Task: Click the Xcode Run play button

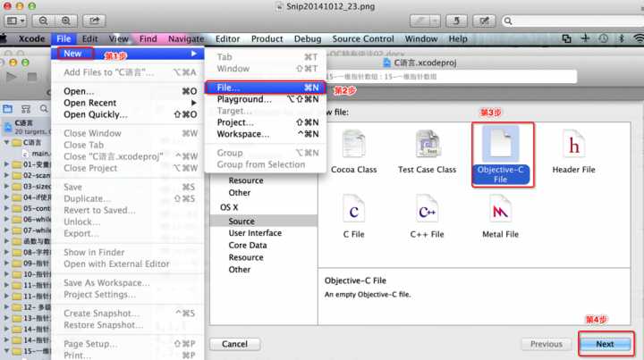Action: point(12,77)
